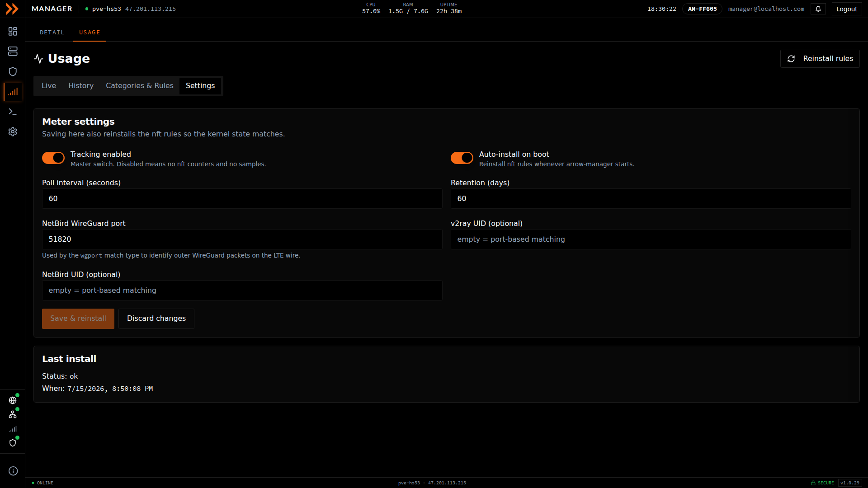The height and width of the screenshot is (488, 868).
Task: Focus the NetBird UID optional field
Action: [242, 291]
